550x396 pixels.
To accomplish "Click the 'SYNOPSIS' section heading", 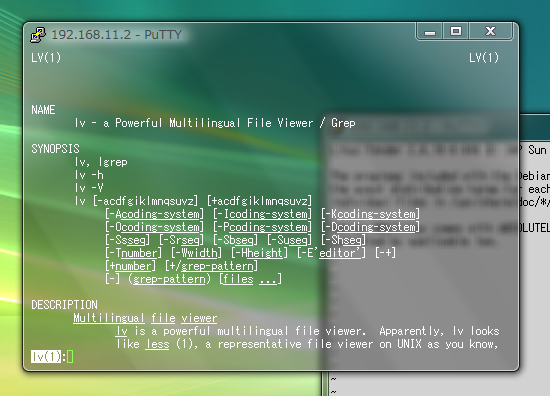I will tap(55, 149).
